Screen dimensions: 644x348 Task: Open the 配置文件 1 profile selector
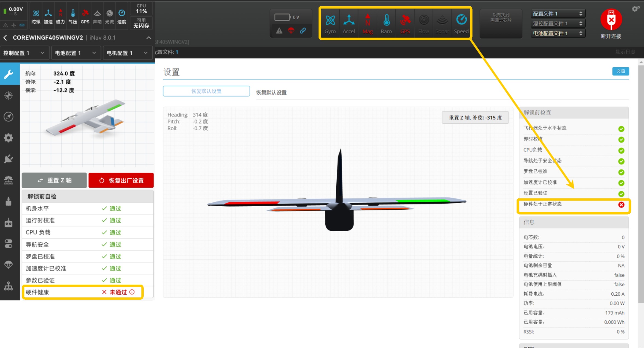(558, 14)
